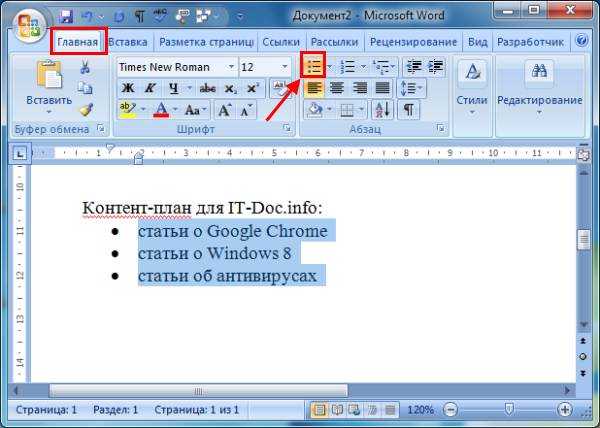Open the Стили styles button
The image size is (600, 428).
click(x=472, y=89)
